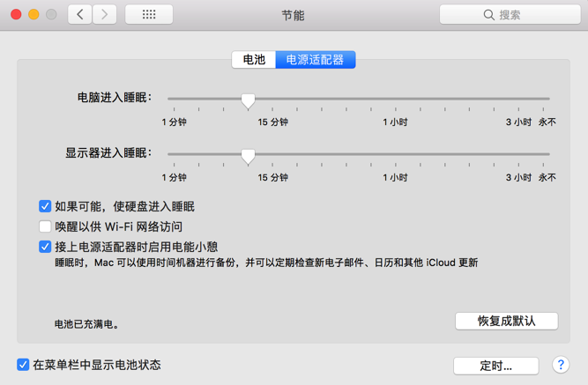Screen dimensions: 588x385
Task: Open help with the question mark button
Action: (x=561, y=365)
